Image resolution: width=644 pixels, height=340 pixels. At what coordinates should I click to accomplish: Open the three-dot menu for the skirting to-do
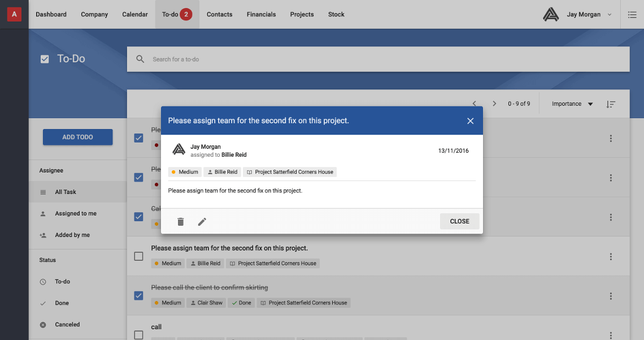(x=611, y=296)
